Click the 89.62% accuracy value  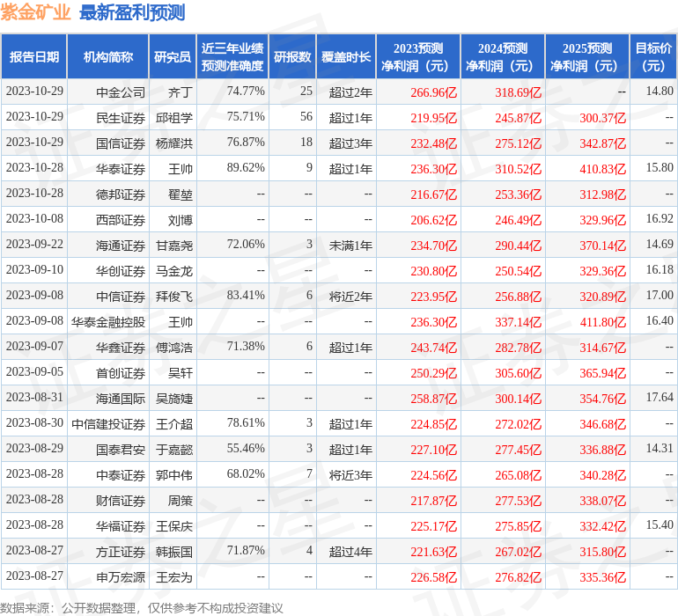click(x=246, y=167)
